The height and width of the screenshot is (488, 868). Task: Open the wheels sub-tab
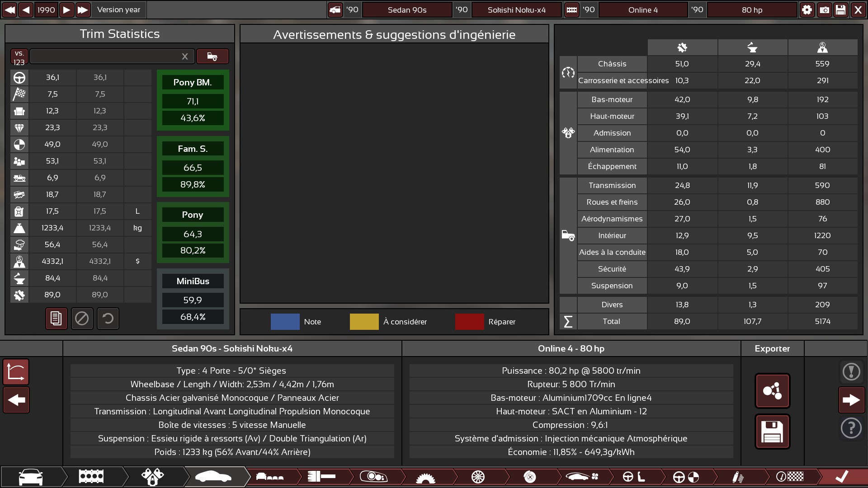[x=478, y=477]
